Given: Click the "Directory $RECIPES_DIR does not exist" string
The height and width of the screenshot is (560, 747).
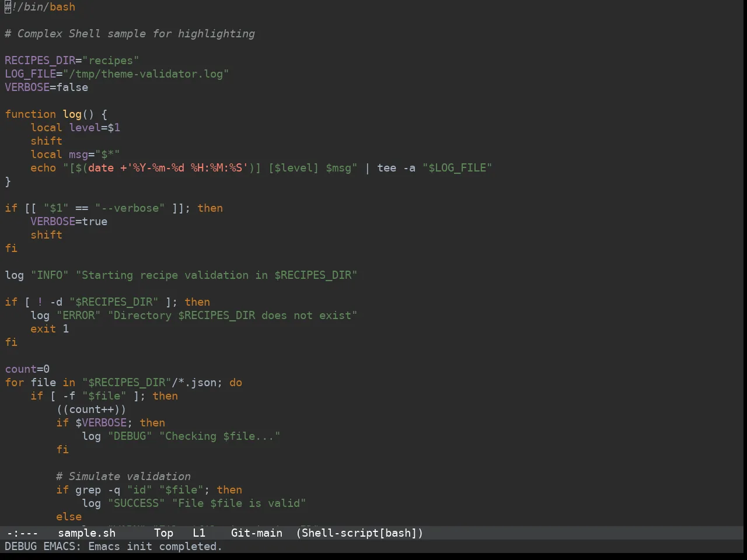Looking at the screenshot, I should coord(233,316).
